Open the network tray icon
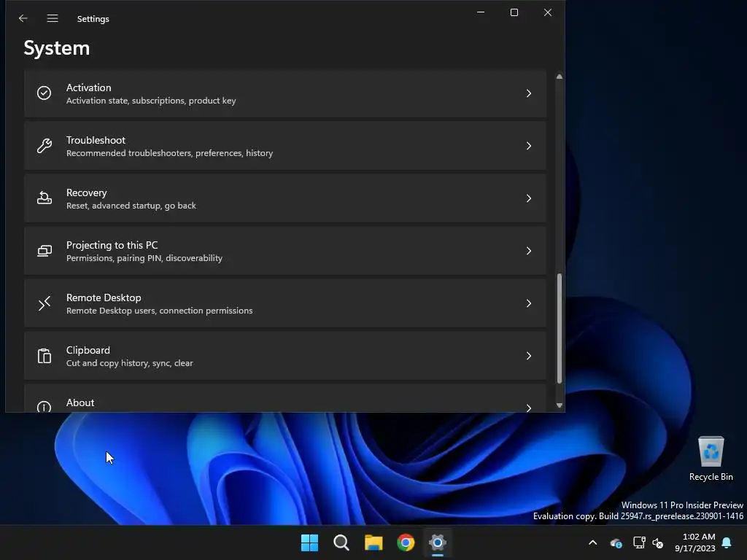747x560 pixels. tap(639, 542)
